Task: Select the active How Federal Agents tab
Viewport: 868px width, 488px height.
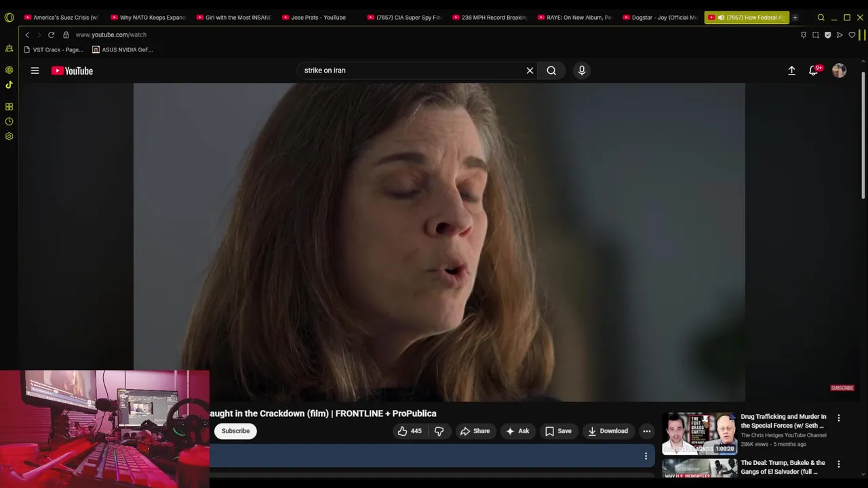Action: [x=746, y=18]
